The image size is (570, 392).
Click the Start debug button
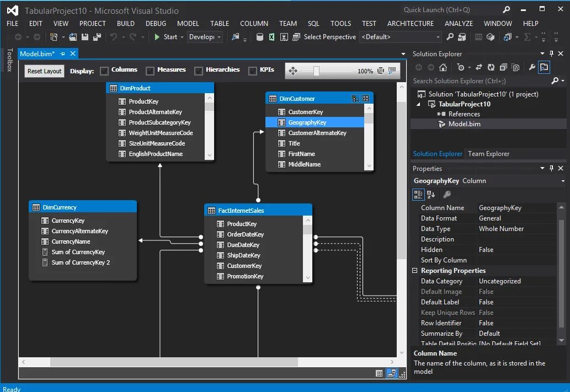(166, 37)
